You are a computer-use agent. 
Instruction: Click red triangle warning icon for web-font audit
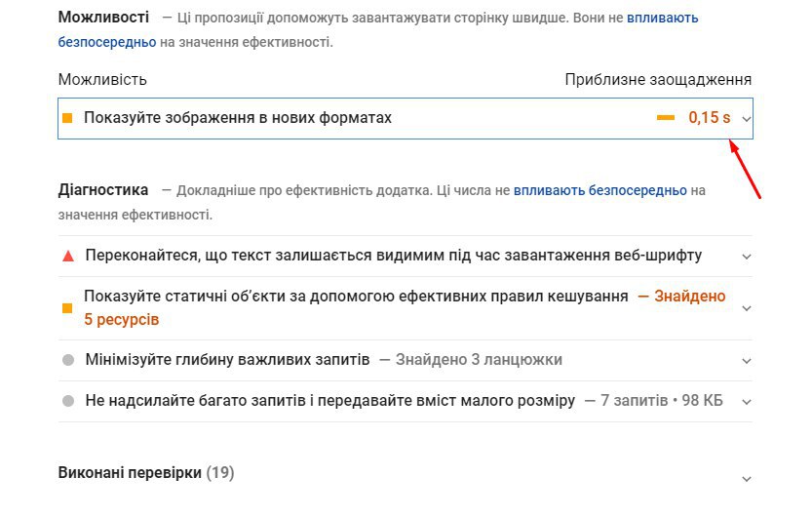pyautogui.click(x=68, y=257)
